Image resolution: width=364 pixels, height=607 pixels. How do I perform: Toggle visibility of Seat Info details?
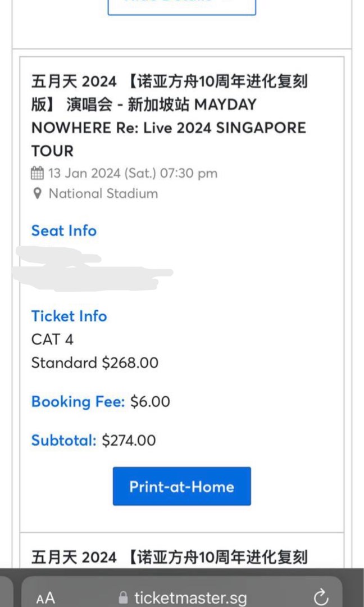click(63, 231)
